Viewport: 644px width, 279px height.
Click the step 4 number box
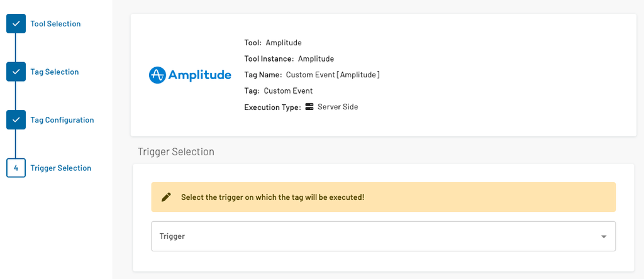(16, 168)
